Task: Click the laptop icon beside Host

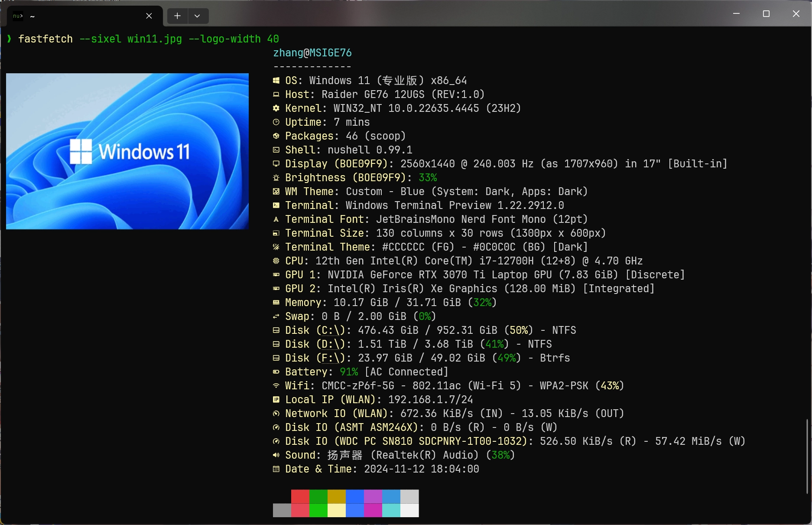Action: 276,95
